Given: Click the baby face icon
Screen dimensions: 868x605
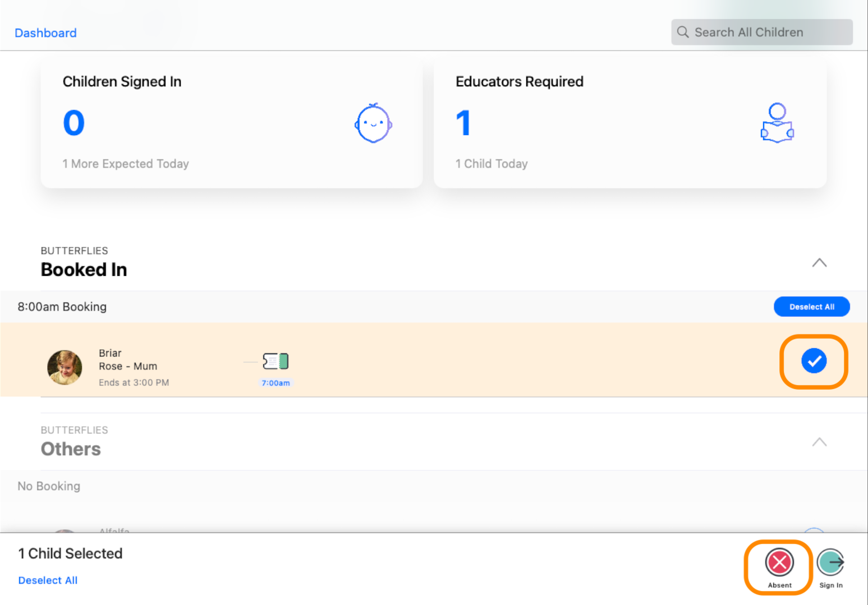Looking at the screenshot, I should point(373,123).
